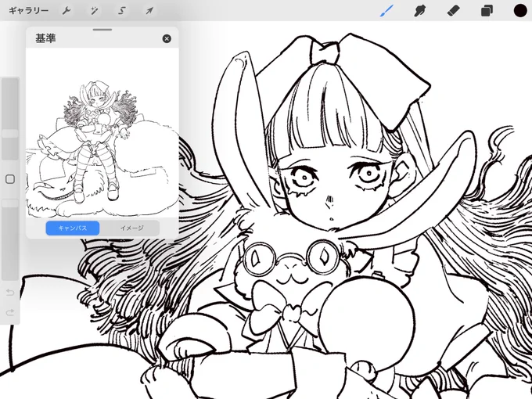Open the Adjustments magic wand menu

pyautogui.click(x=94, y=11)
